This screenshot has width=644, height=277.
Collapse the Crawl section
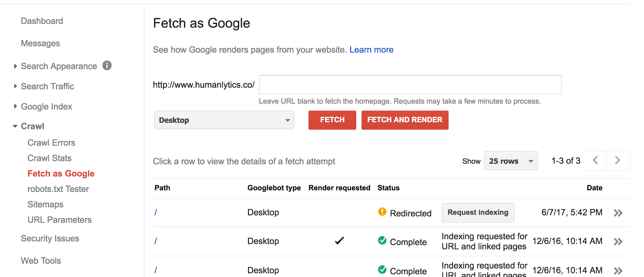[15, 126]
